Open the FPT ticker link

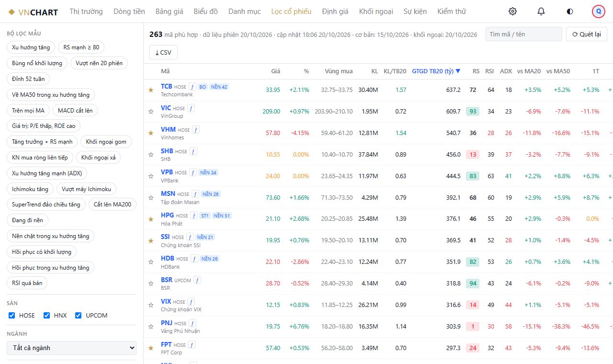point(166,344)
